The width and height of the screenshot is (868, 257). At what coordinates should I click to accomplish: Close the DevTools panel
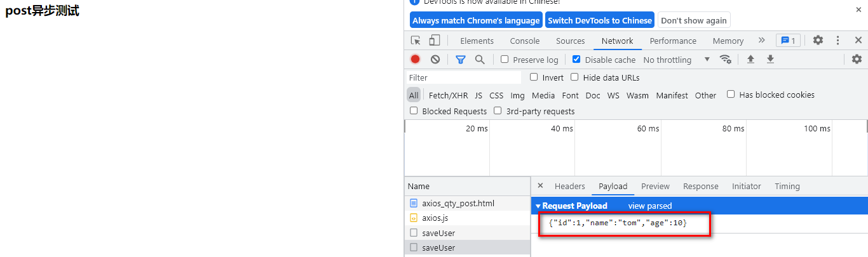pos(858,40)
